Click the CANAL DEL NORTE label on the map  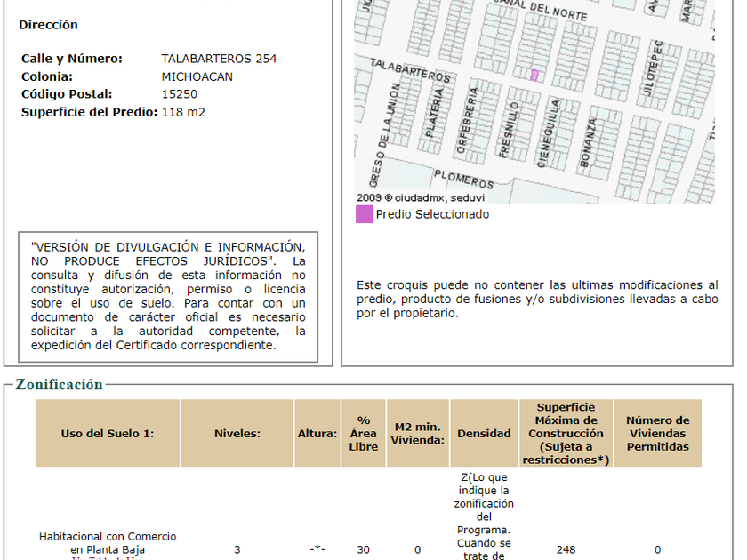pos(541,9)
